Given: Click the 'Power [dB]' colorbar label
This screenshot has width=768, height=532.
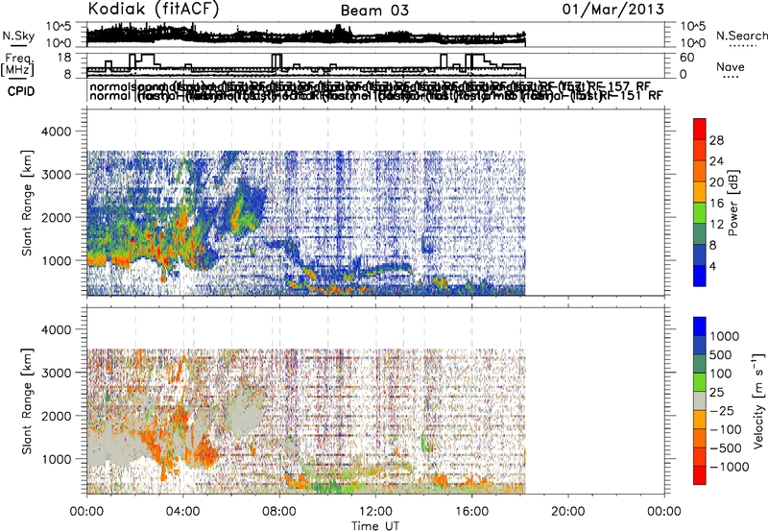Looking at the screenshot, I should 733,203.
